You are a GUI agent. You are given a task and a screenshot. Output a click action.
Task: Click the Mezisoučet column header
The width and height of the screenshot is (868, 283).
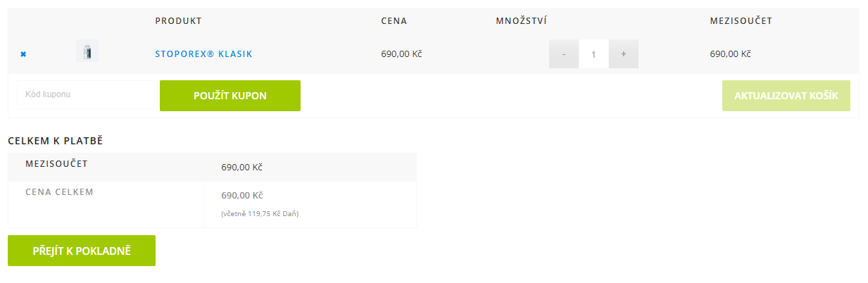(x=741, y=21)
